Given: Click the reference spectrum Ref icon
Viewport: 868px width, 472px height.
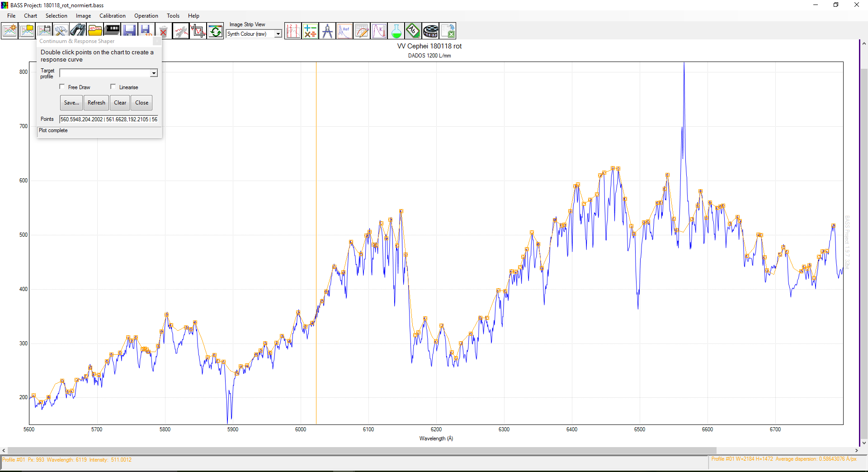Looking at the screenshot, I should [x=344, y=31].
